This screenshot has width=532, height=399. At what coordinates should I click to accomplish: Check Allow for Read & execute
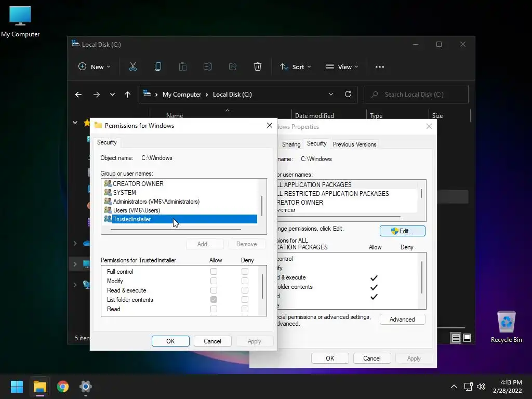click(x=214, y=290)
